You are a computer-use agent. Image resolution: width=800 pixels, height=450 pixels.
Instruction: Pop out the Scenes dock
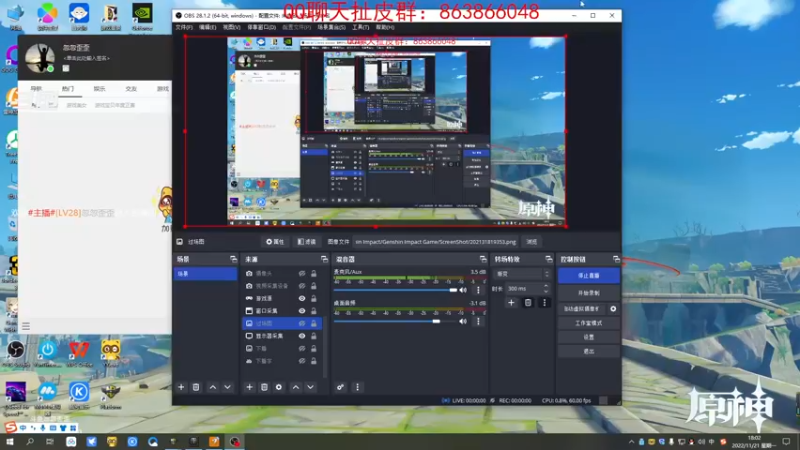tap(233, 259)
